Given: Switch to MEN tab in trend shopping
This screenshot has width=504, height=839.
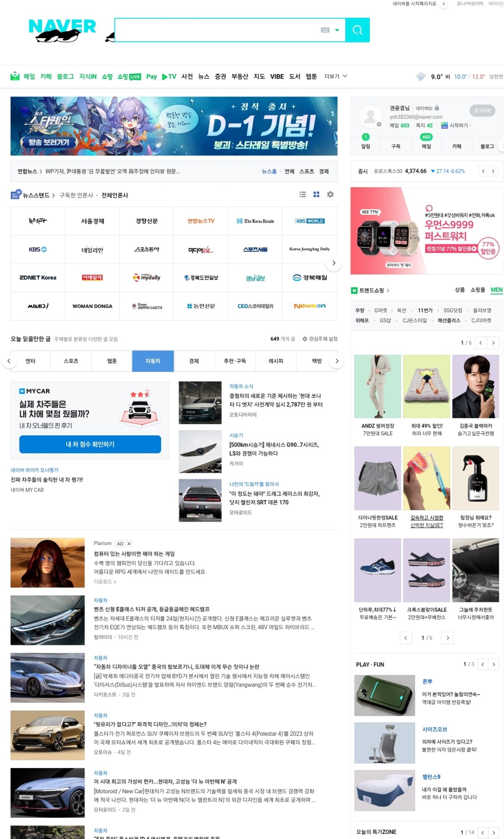Looking at the screenshot, I should [496, 290].
